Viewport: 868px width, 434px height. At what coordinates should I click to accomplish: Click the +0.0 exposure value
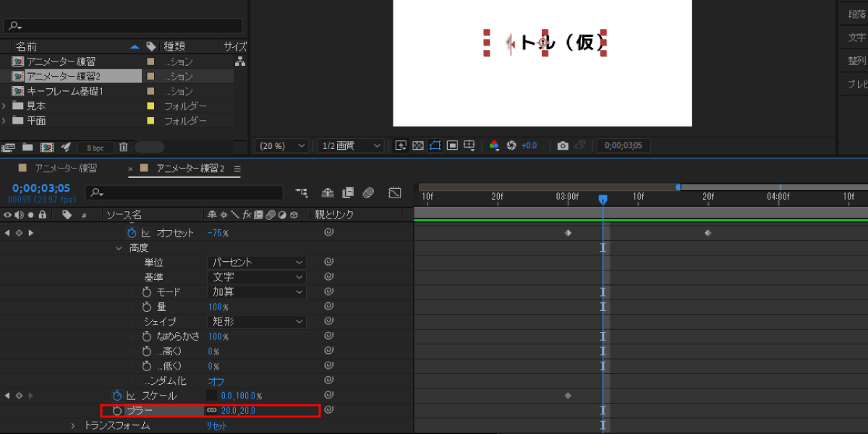coord(529,145)
